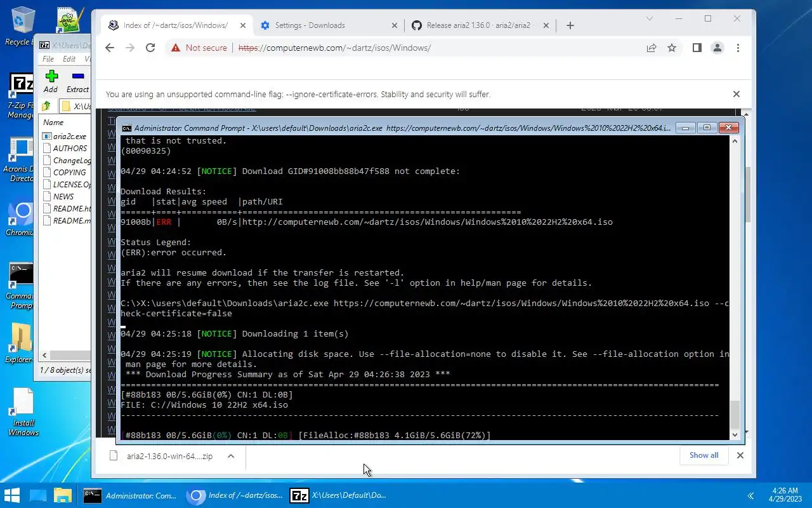
Task: Select the LICENSE.OpenSSL file in 7-Zip
Action: 67,184
